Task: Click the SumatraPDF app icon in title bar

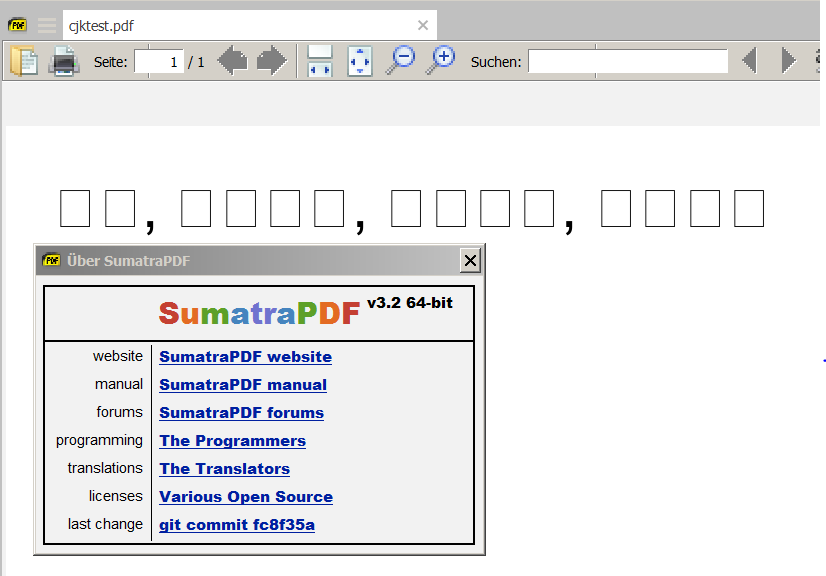Action: click(x=17, y=25)
